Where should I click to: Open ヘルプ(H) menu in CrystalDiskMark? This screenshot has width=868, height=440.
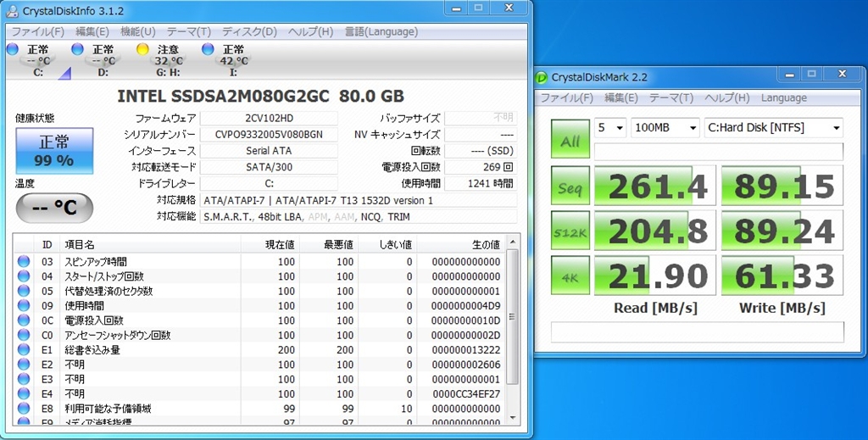point(726,98)
